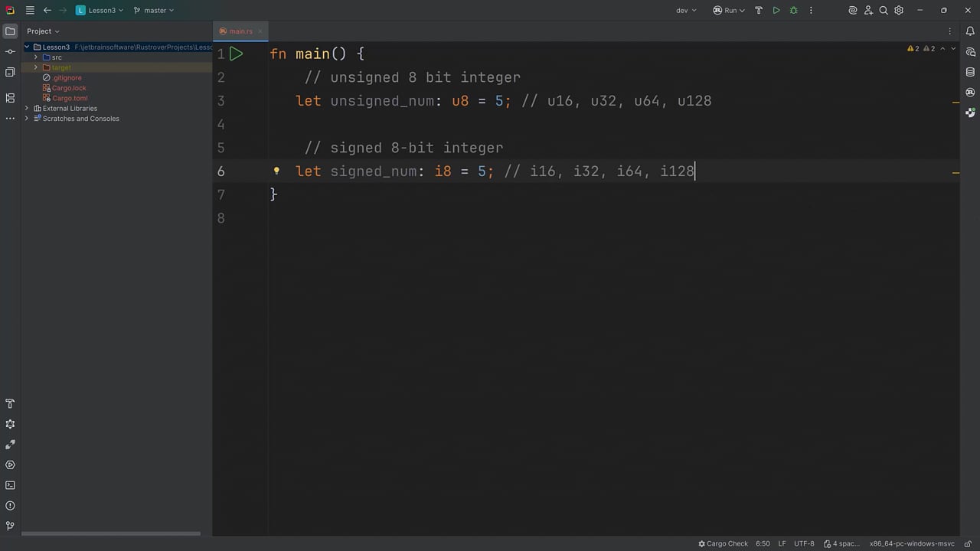Select the .gitignore file
The image size is (980, 551).
67,78
